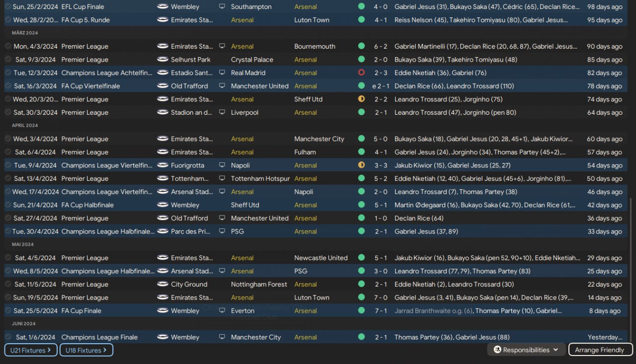
Task: Click the played checkmark icon for Sat, 6/4/2024
Action: (x=8, y=152)
